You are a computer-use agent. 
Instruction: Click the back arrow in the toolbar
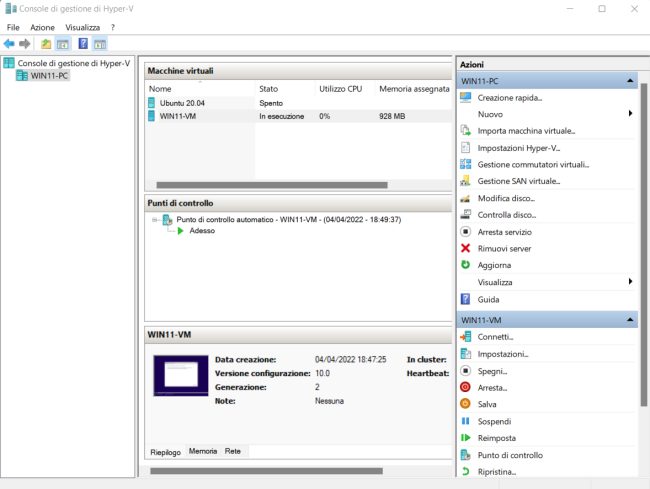point(9,44)
